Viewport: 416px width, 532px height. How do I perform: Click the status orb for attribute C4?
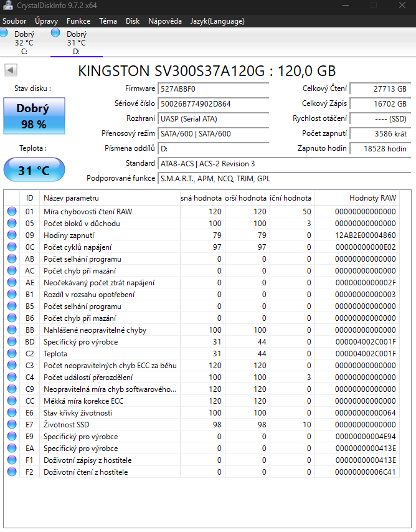[x=12, y=378]
